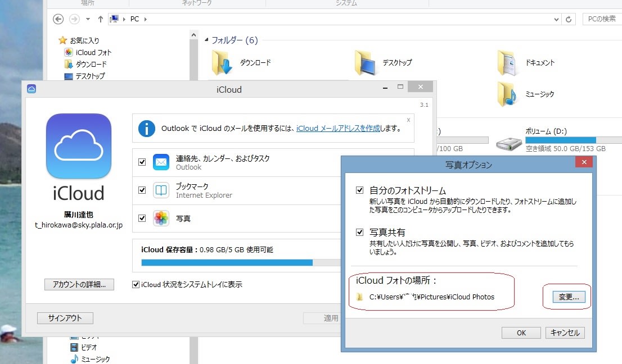Refresh the Explorer view
The width and height of the screenshot is (622, 364).
(569, 19)
